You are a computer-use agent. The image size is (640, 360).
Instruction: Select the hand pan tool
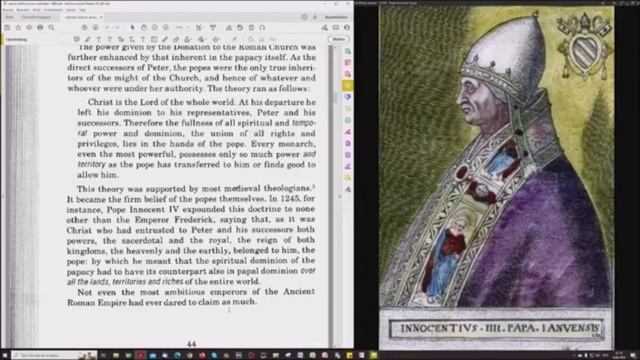tap(144, 27)
